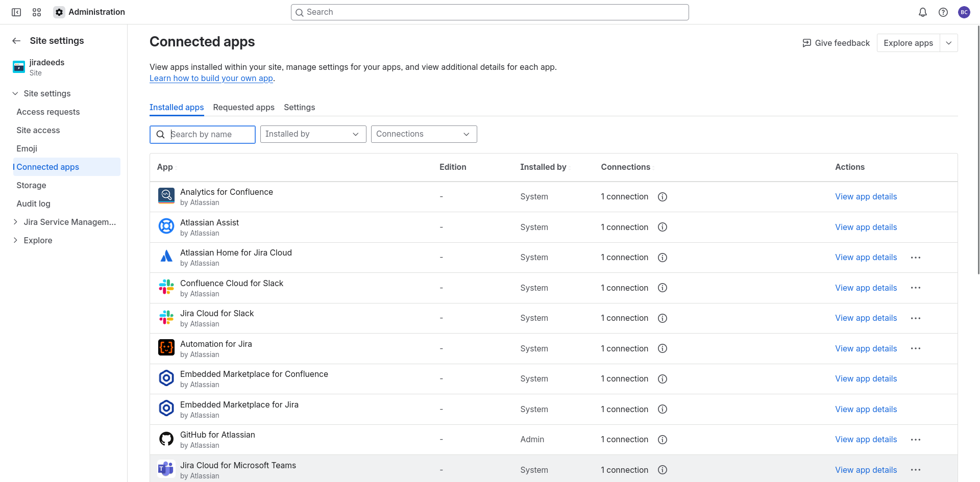980x482 pixels.
Task: Open Learn how to build your own app link
Action: click(x=211, y=78)
